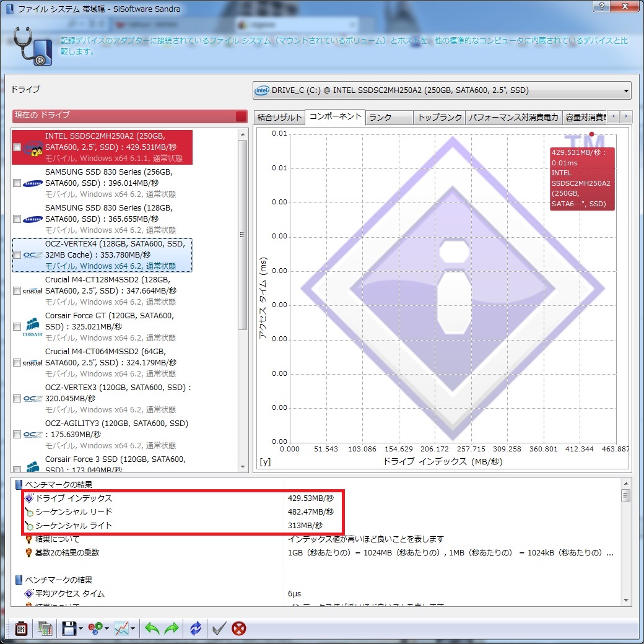Click drive list scrollbar down arrow

pos(243,466)
